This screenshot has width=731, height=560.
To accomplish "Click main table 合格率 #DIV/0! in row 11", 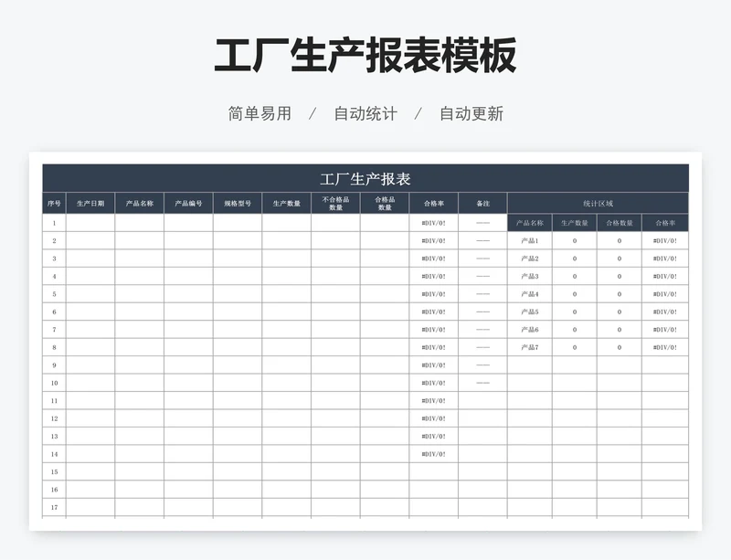I will tap(433, 401).
